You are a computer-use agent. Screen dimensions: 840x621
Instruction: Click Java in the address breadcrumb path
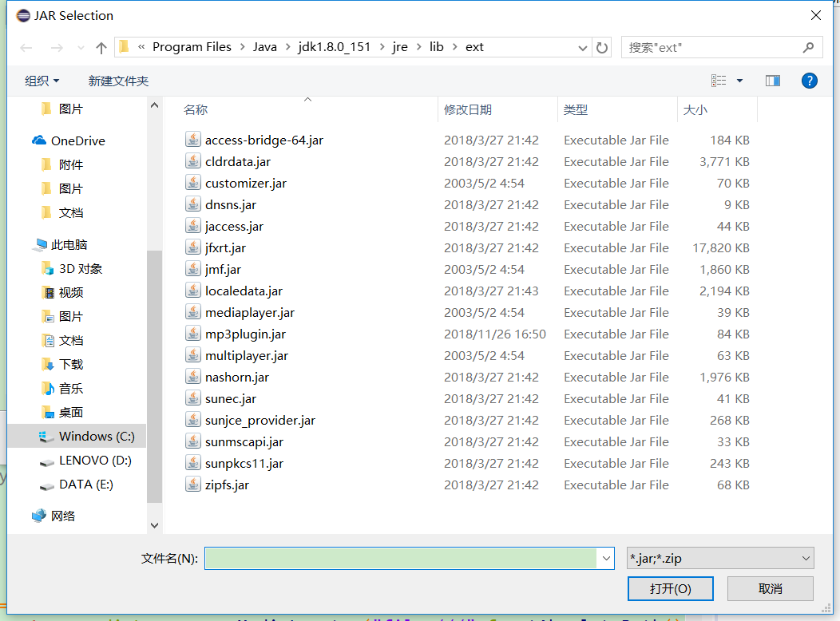[264, 46]
